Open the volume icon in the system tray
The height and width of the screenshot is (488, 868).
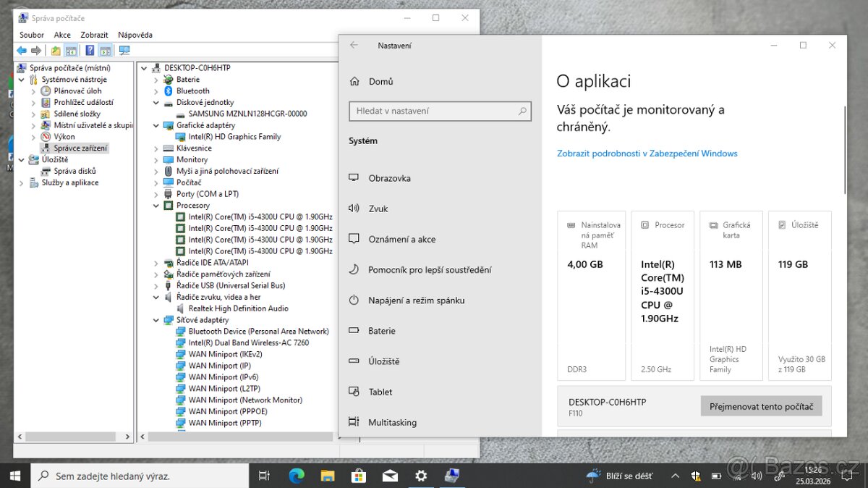pos(756,476)
